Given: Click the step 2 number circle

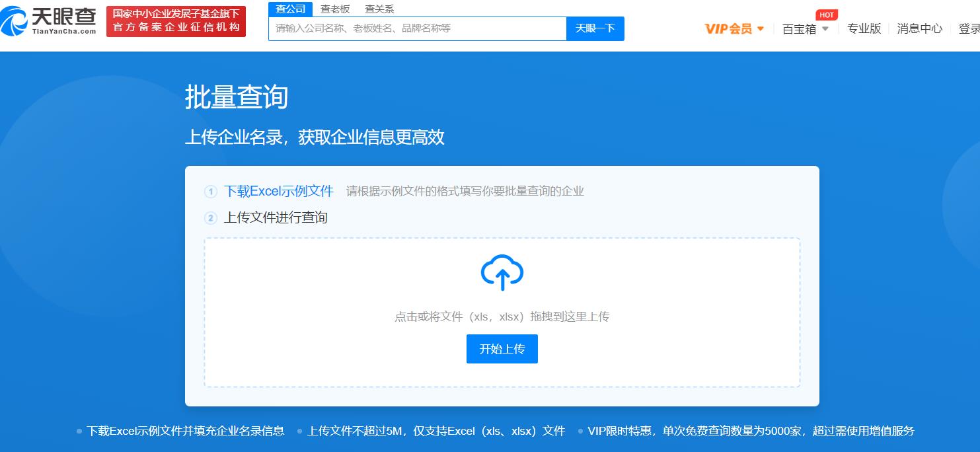Looking at the screenshot, I should [x=211, y=218].
